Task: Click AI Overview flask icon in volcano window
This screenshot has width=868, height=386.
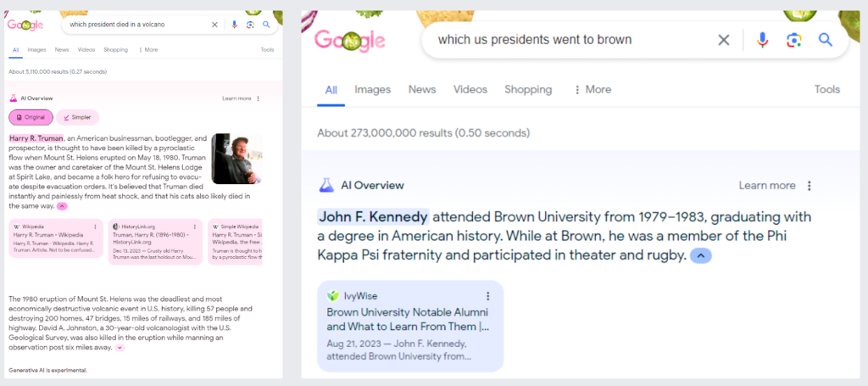Action: pyautogui.click(x=14, y=98)
